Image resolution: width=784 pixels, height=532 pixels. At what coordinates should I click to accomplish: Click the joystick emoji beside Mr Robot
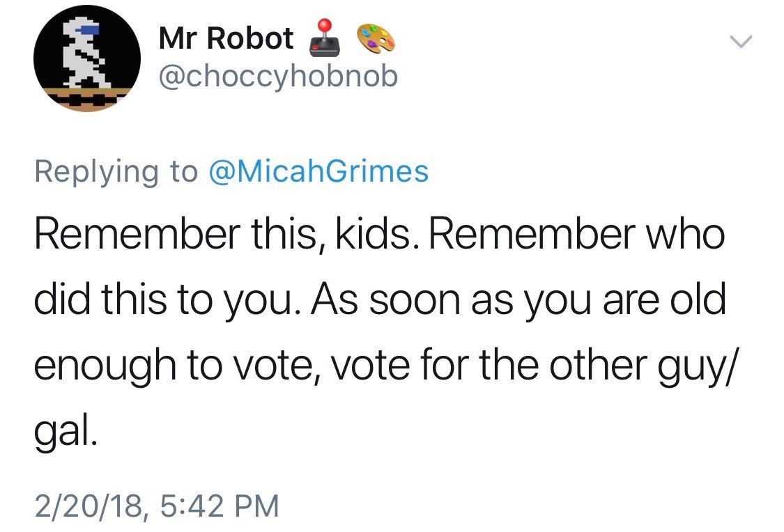pyautogui.click(x=325, y=40)
